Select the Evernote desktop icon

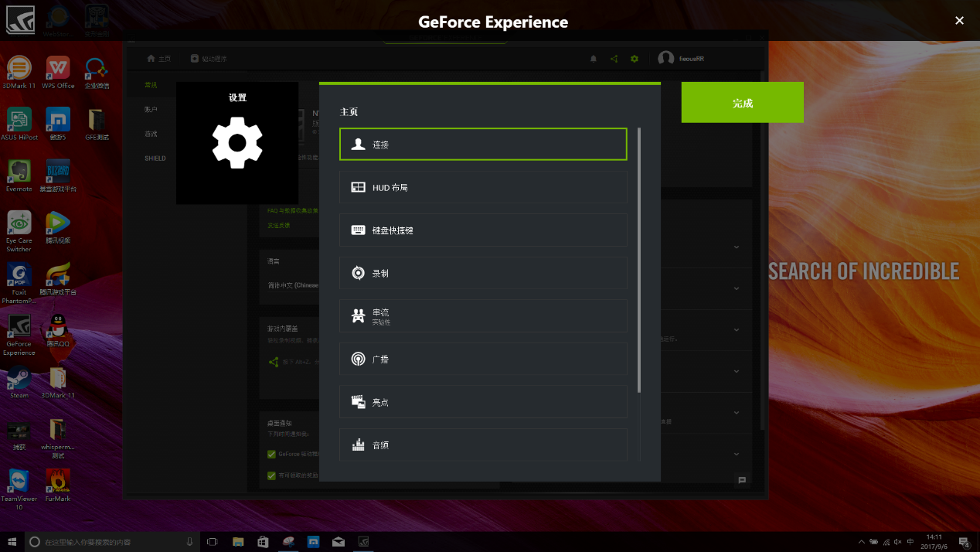(x=19, y=176)
